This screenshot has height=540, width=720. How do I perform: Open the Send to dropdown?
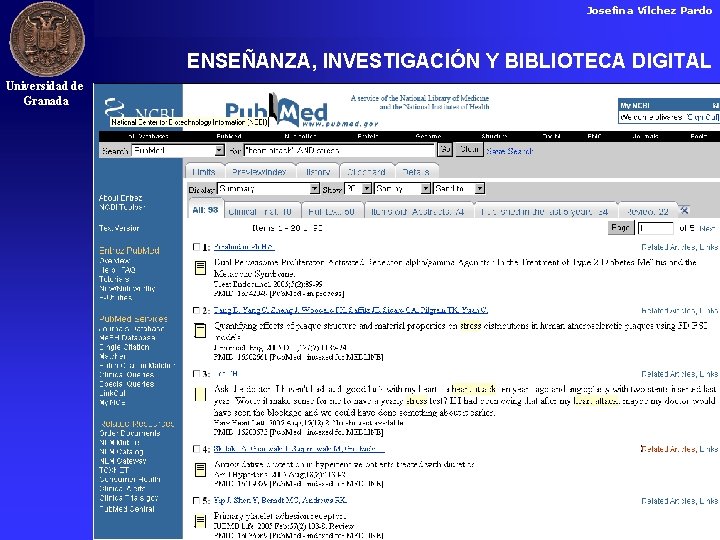coord(459,188)
